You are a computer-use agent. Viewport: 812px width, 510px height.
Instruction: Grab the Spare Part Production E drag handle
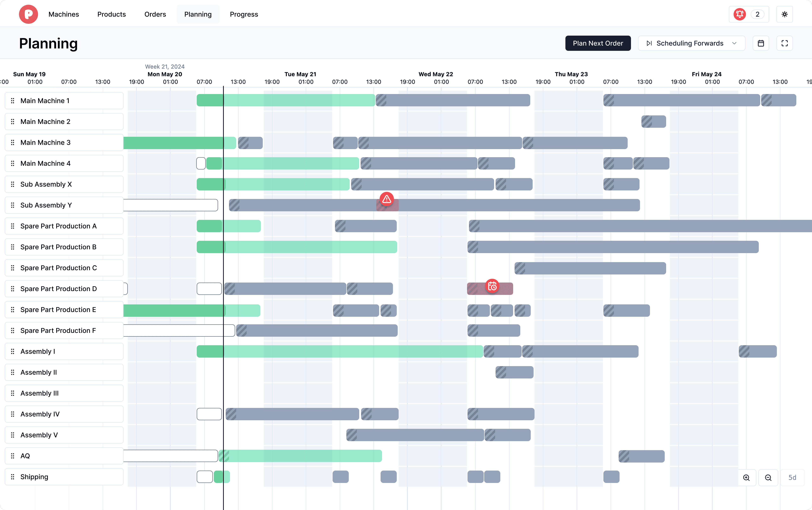tap(13, 310)
